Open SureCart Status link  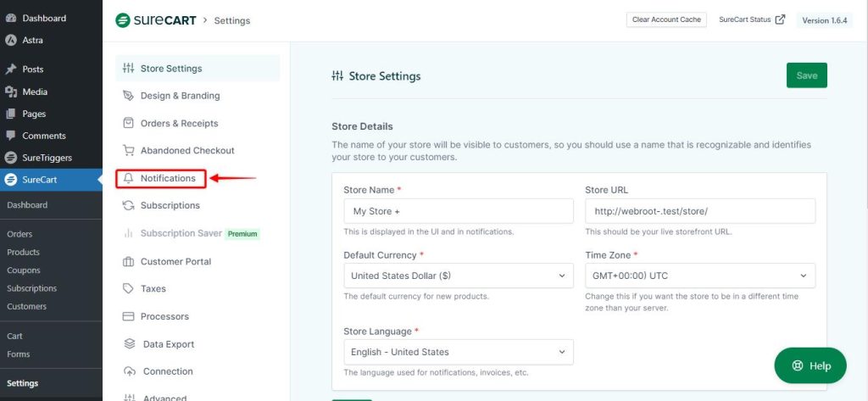tap(752, 19)
